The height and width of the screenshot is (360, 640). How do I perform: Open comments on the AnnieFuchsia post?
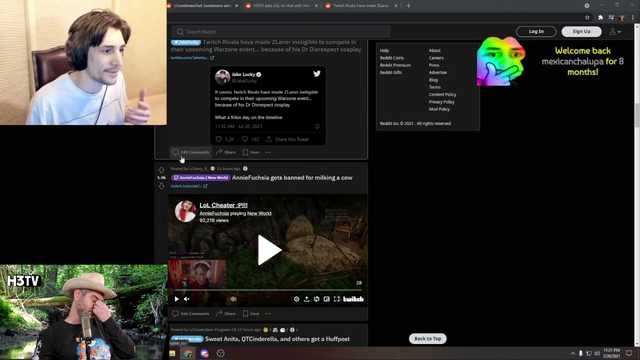191,314
